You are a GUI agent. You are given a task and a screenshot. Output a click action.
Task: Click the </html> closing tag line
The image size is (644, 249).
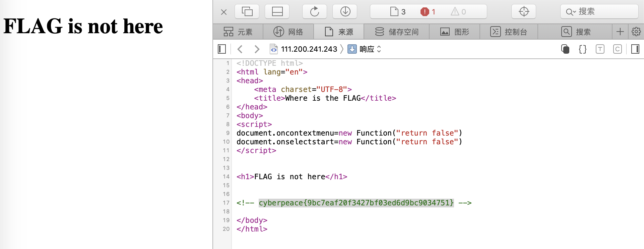tap(252, 229)
